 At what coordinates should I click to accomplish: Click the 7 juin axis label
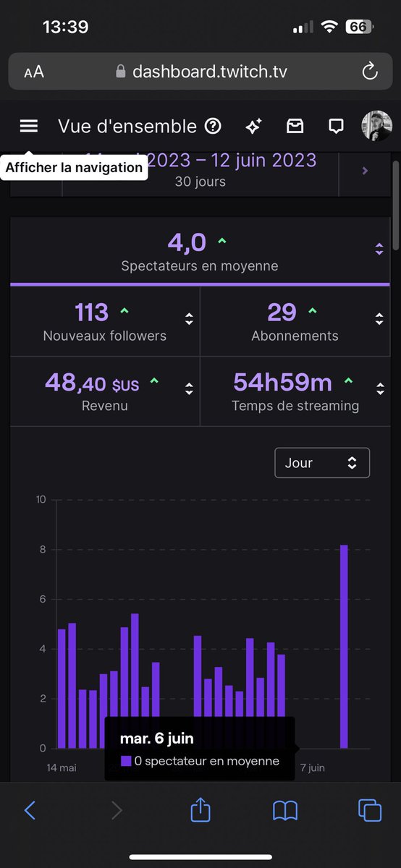click(311, 767)
